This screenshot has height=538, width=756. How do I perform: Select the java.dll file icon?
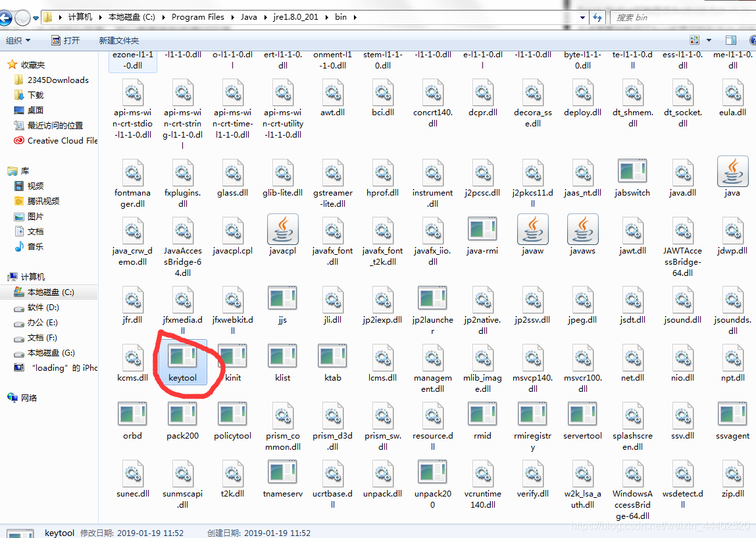point(682,173)
